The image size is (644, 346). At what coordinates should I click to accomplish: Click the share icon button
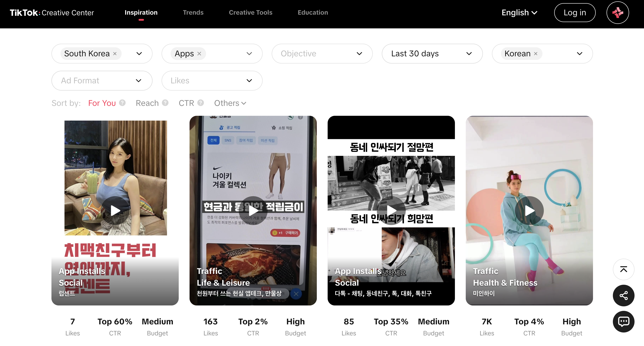623,295
